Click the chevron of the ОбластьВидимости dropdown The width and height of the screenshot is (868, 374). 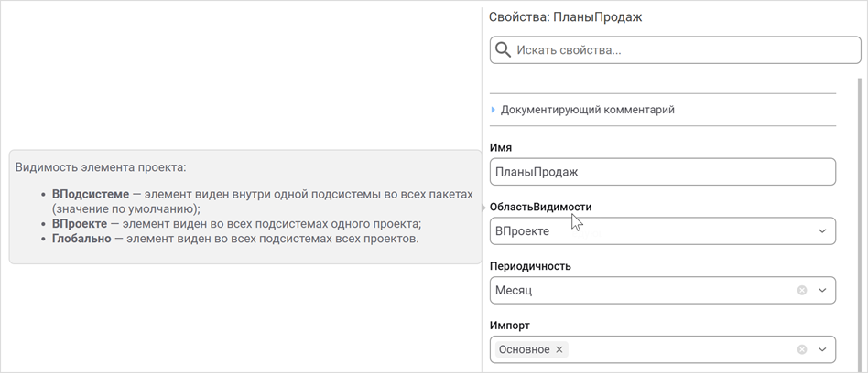point(822,231)
